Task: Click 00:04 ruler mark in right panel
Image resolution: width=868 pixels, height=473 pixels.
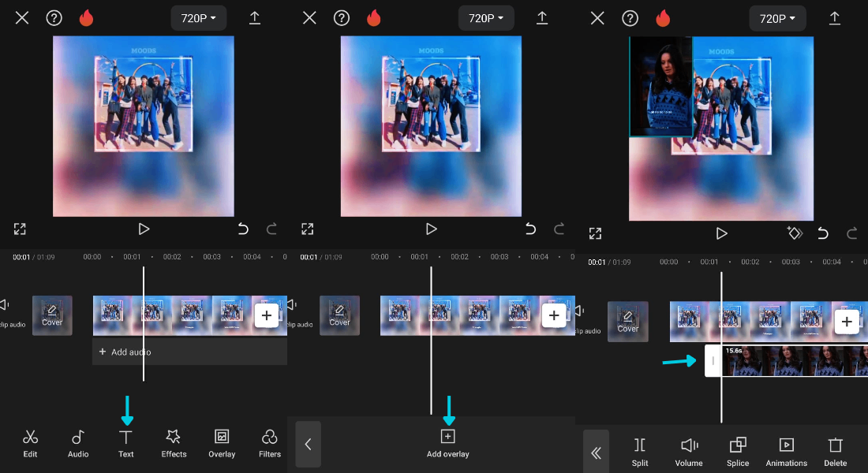Action: click(x=832, y=262)
